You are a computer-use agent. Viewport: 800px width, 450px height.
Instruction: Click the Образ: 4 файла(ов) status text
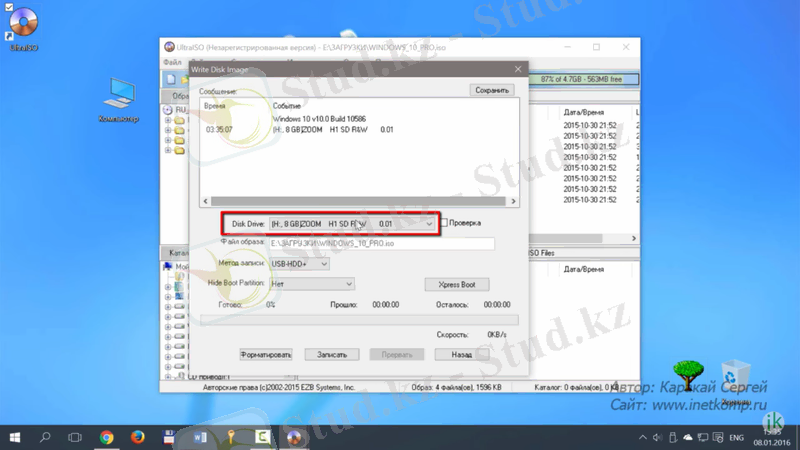click(x=456, y=388)
